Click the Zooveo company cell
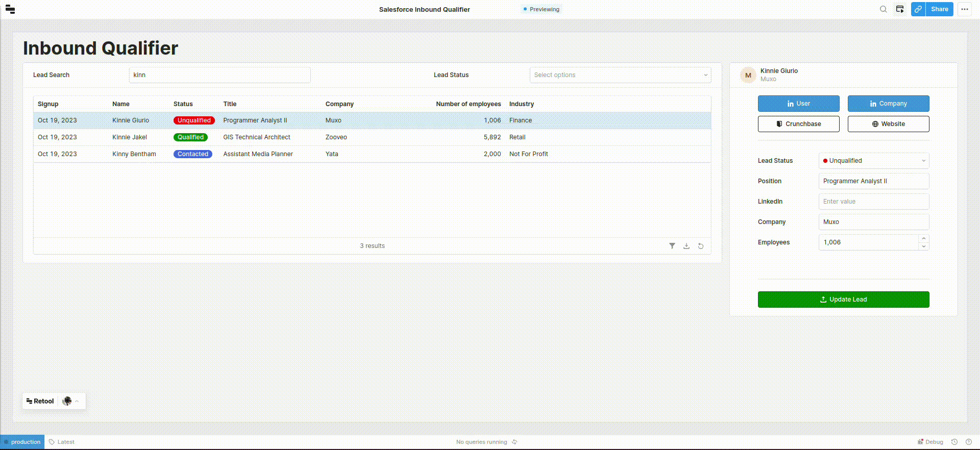The width and height of the screenshot is (980, 450). coord(336,137)
